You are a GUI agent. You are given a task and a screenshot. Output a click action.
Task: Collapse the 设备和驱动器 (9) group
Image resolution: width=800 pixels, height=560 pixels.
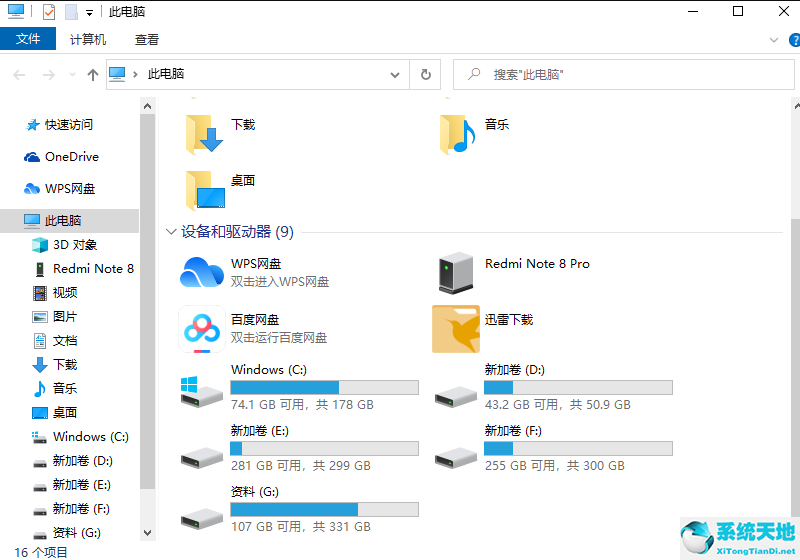tap(171, 232)
